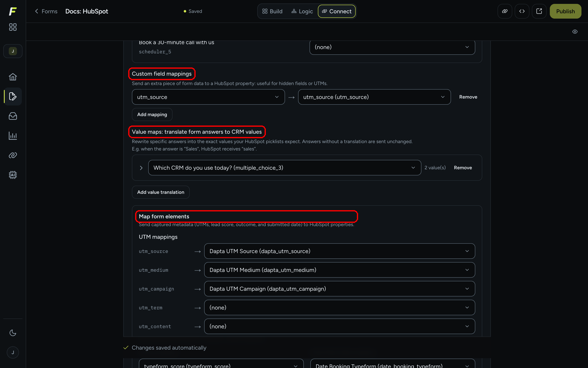The width and height of the screenshot is (588, 368).
Task: Open the Which CRM do you use dropdown
Action: pyautogui.click(x=285, y=168)
